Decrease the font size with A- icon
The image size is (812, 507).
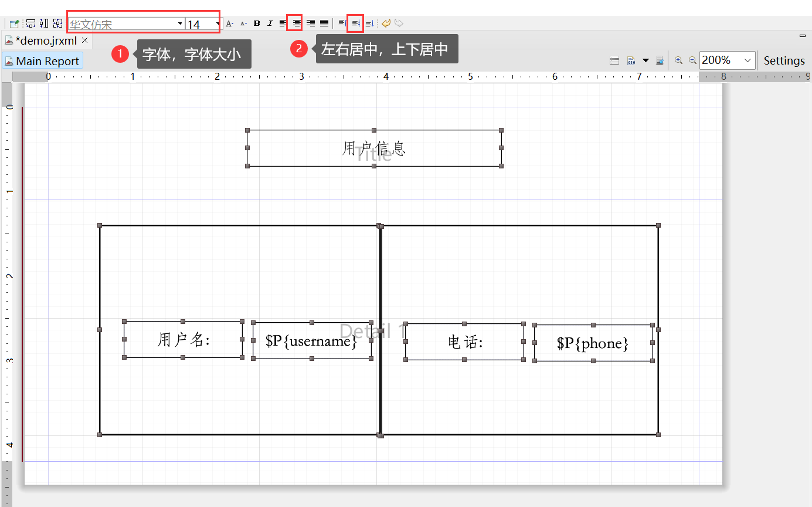[243, 23]
